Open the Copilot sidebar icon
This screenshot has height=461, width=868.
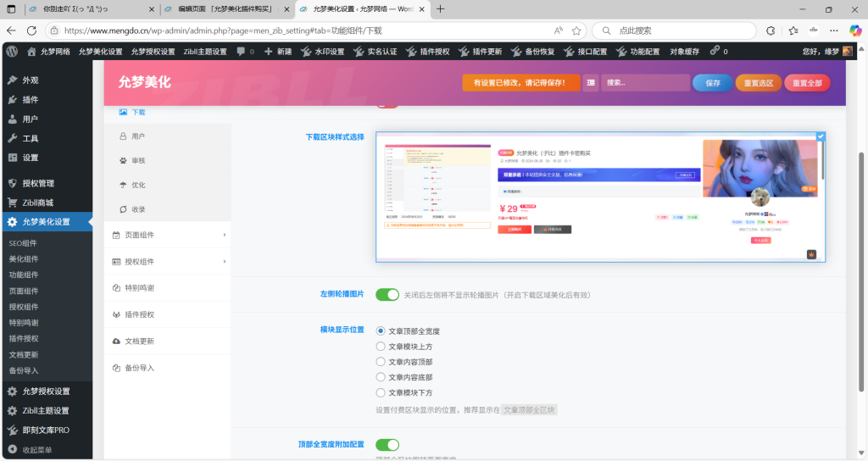855,31
